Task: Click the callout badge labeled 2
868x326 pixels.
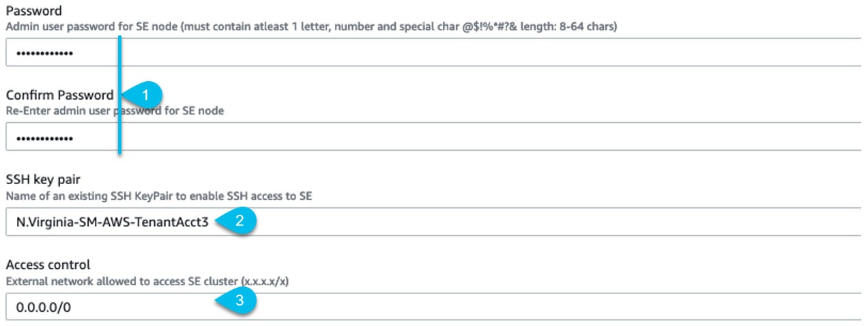Action: tap(237, 221)
